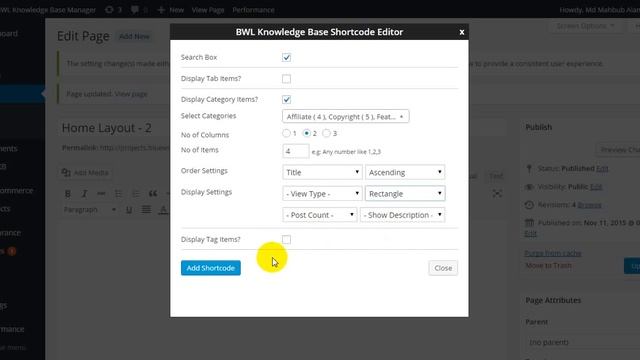The image size is (640, 360).
Task: Click the Edit link next to Visibility
Action: (596, 187)
